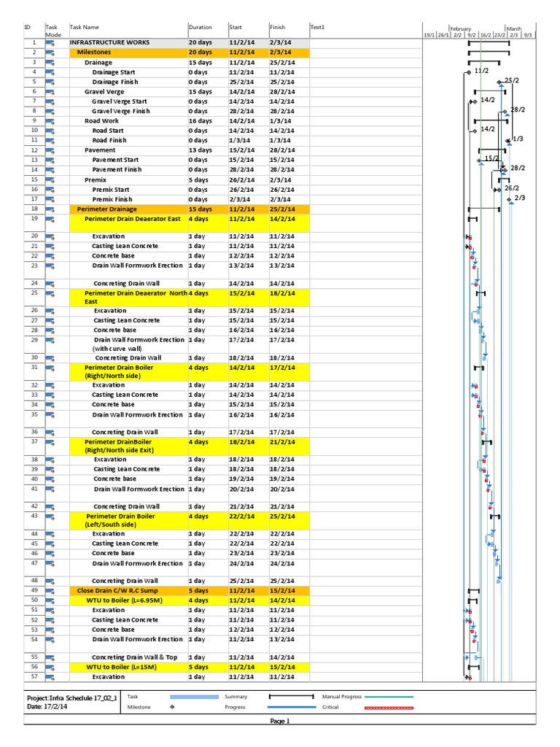Expand the WTU to Boiler (L=15M) summary row
The image size is (560, 747).
pyautogui.click(x=124, y=667)
